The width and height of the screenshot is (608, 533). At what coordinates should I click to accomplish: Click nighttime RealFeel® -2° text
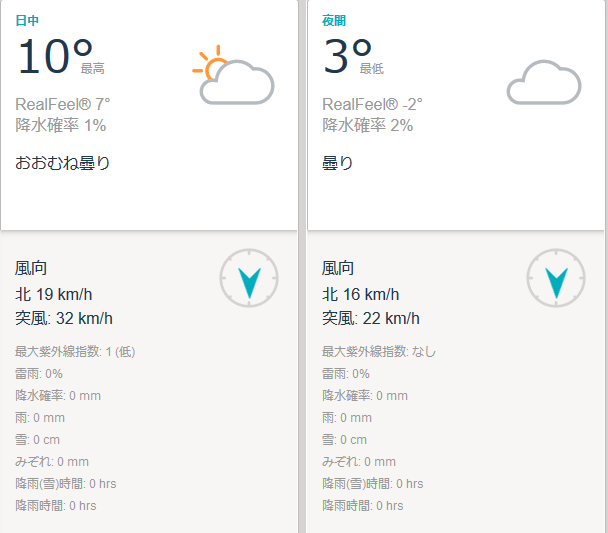point(372,104)
